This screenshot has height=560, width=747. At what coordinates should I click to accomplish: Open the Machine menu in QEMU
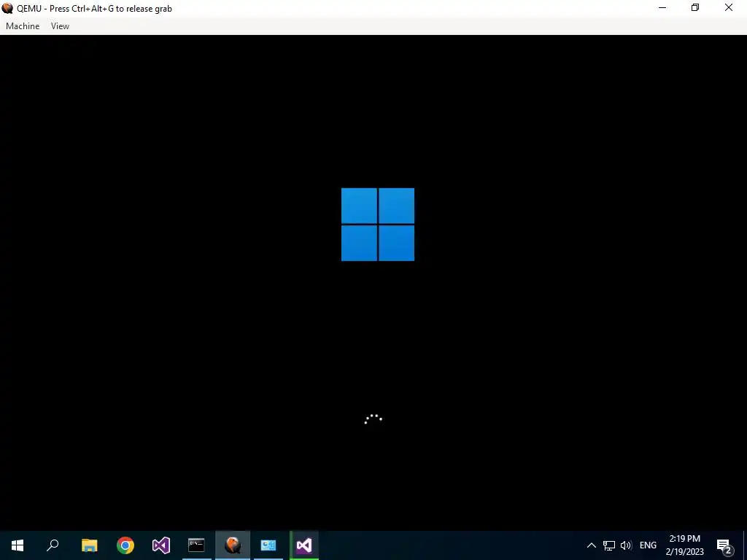(23, 26)
